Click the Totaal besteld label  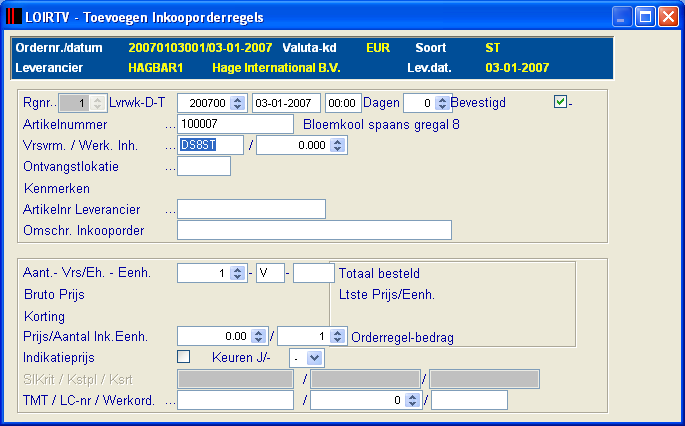[379, 274]
